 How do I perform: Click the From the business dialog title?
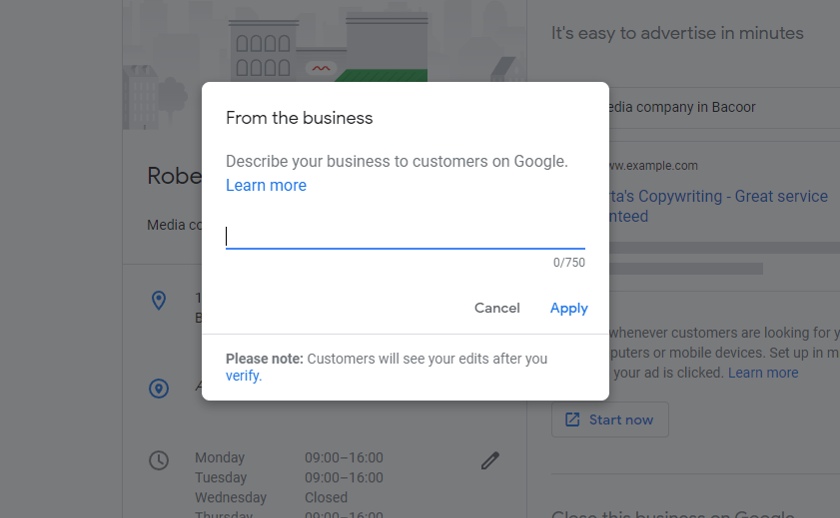[299, 118]
